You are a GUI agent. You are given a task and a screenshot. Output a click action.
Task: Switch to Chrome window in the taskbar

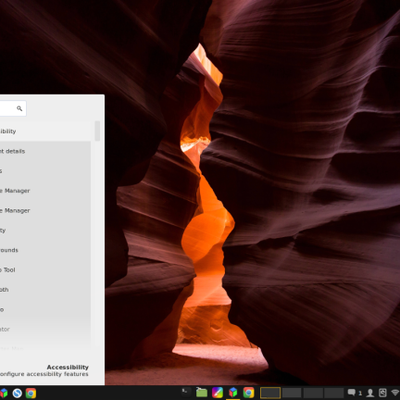[248, 392]
